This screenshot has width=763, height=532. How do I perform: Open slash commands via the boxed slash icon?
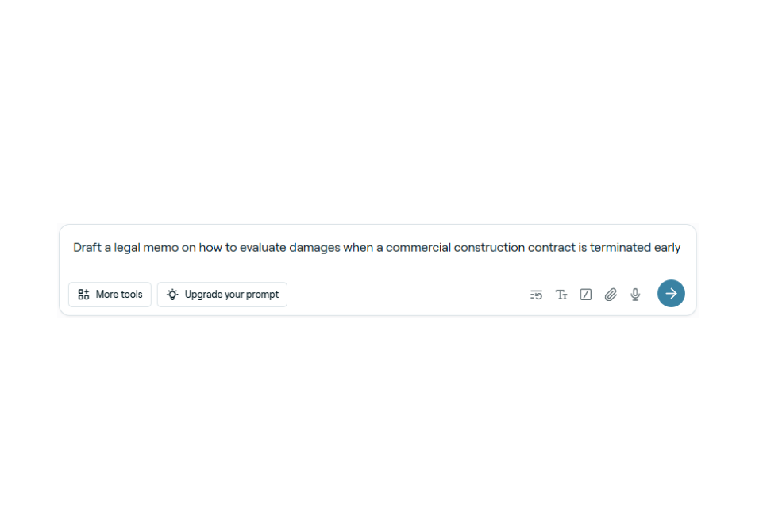(x=586, y=295)
